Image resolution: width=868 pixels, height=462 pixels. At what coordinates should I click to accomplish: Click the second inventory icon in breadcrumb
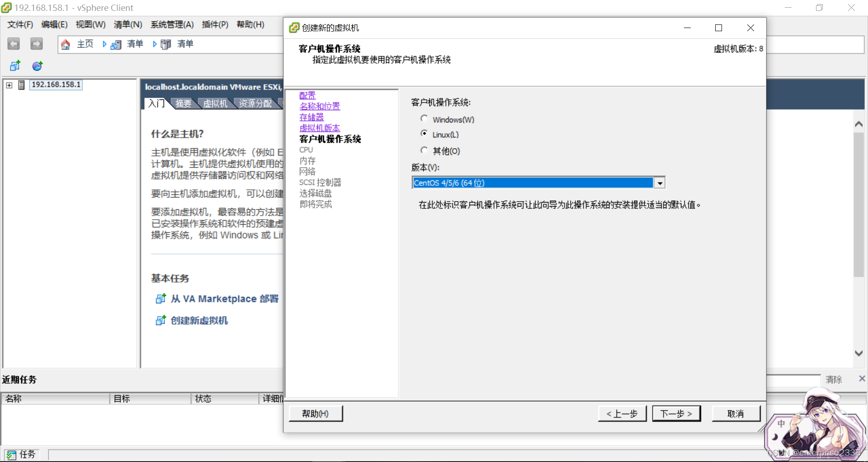[166, 44]
